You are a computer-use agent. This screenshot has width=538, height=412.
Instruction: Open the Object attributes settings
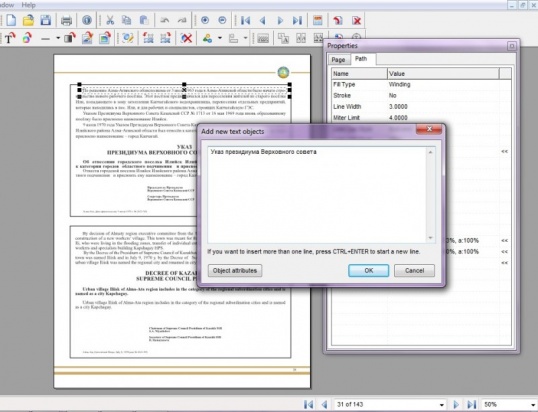click(235, 270)
